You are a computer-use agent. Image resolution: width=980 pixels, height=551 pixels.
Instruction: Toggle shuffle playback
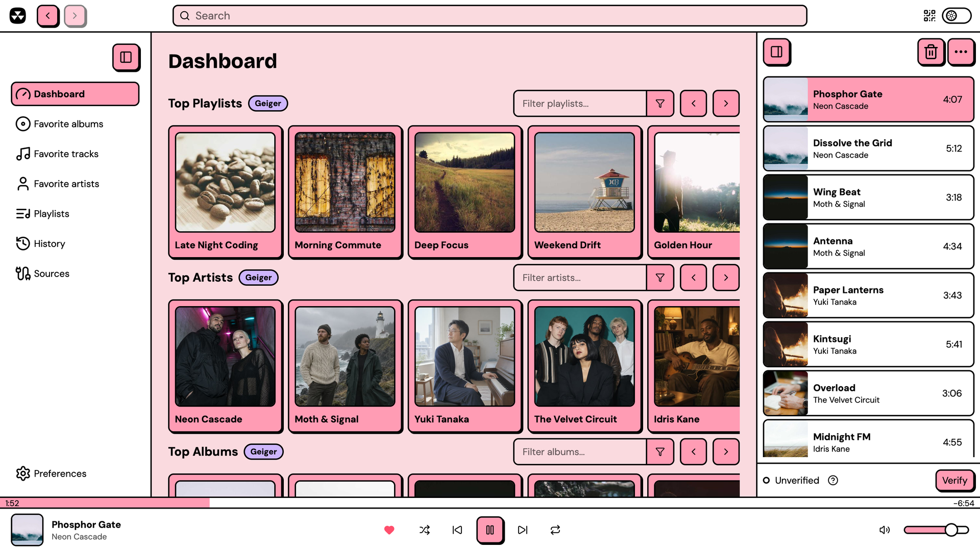coord(425,530)
